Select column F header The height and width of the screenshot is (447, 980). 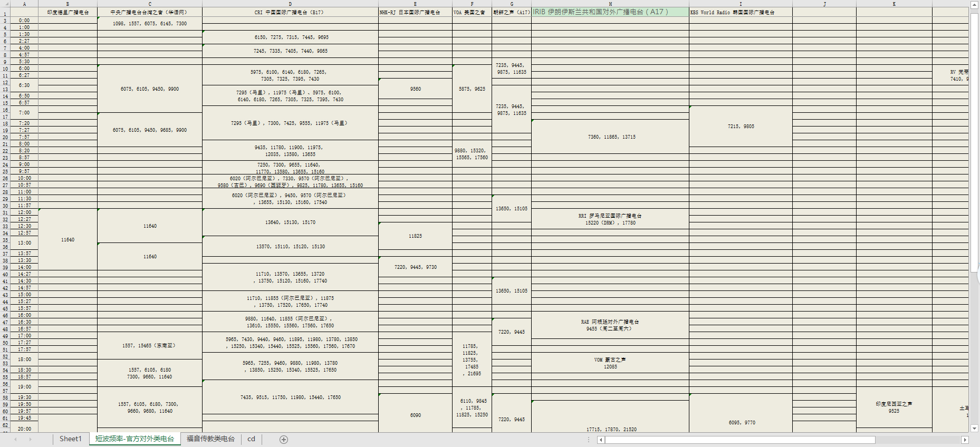point(472,4)
